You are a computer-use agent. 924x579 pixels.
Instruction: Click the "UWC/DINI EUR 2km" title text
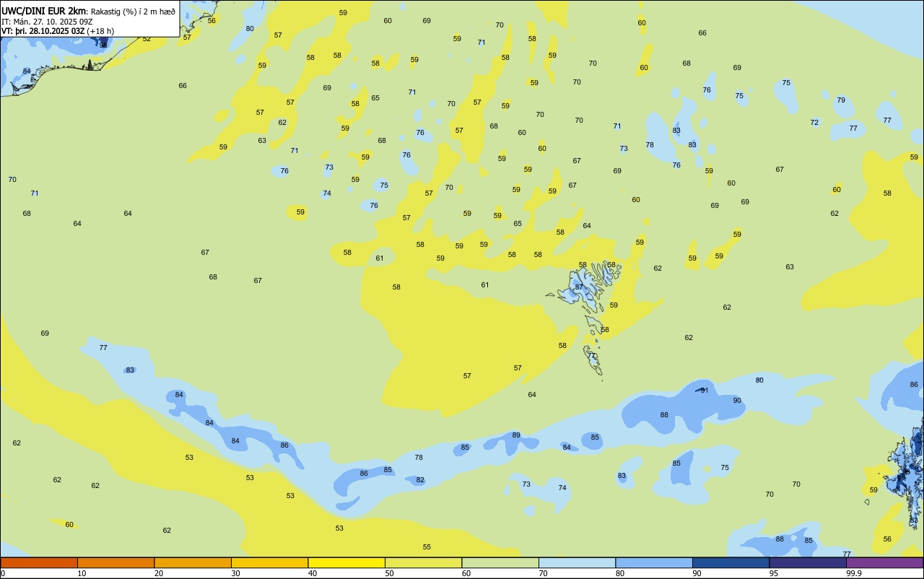(x=43, y=11)
